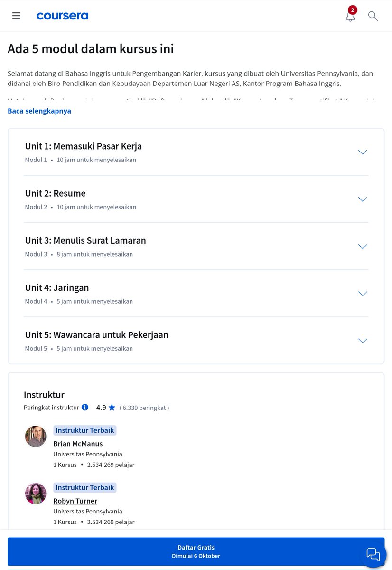
Task: Open Brian McManus instructor profile link
Action: click(x=78, y=444)
